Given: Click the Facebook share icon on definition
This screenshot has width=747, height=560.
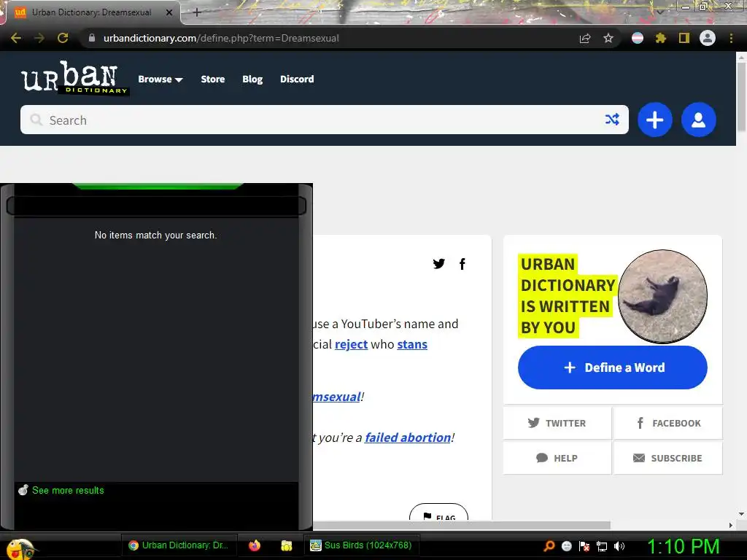Looking at the screenshot, I should [462, 264].
